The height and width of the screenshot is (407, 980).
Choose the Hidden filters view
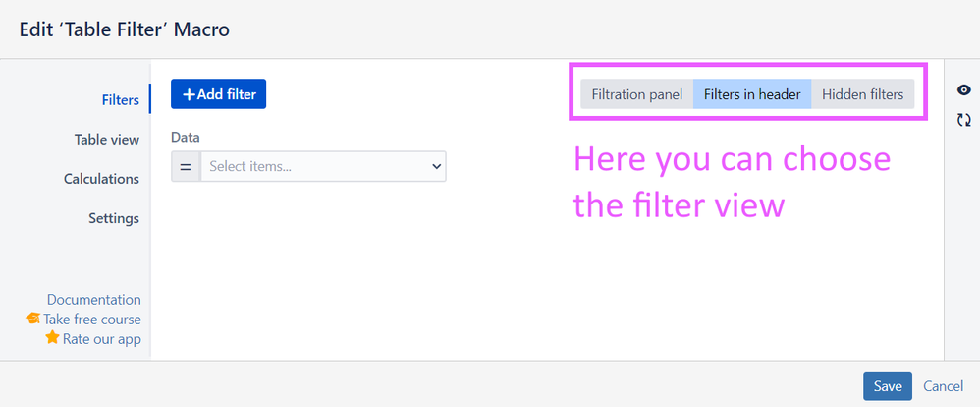862,94
